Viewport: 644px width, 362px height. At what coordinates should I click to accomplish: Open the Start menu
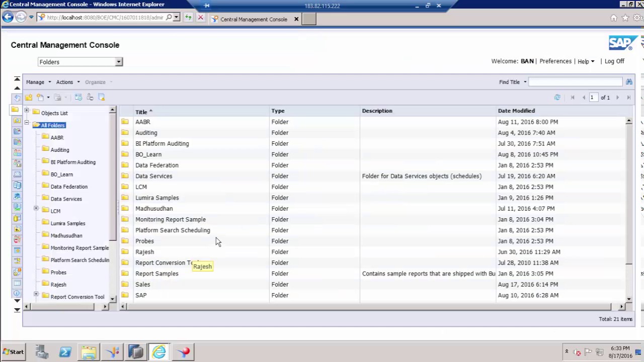pos(14,352)
